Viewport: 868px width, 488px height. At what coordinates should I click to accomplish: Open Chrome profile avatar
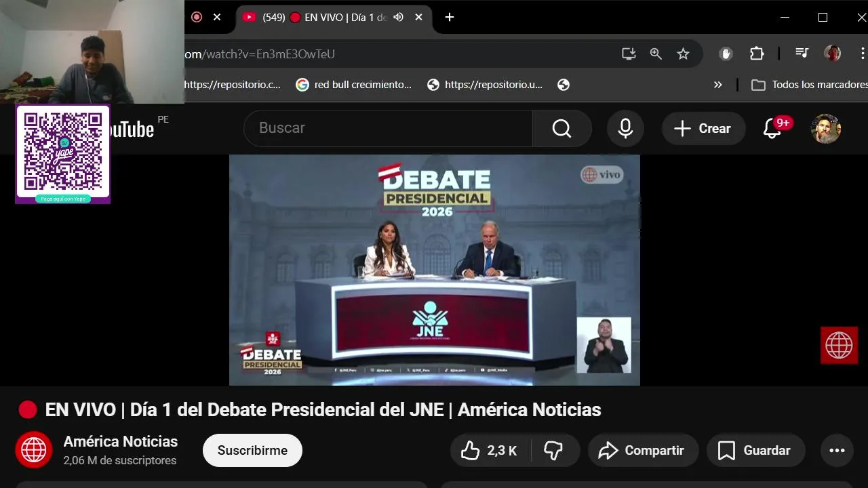click(x=832, y=54)
